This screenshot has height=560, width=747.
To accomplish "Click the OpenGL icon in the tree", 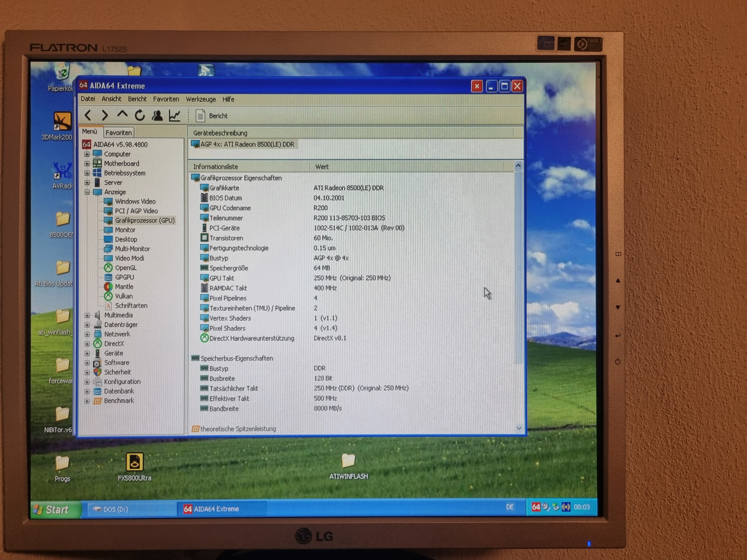I will click(x=108, y=268).
